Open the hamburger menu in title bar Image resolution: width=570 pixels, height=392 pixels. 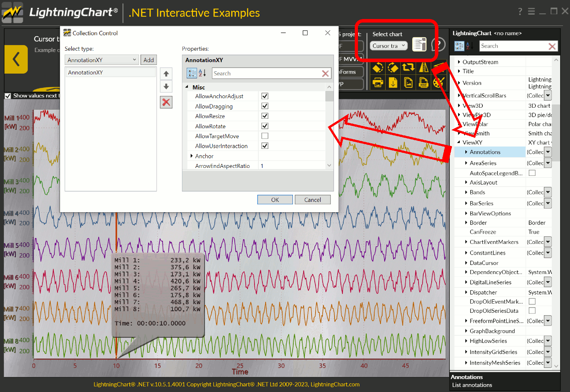click(532, 11)
